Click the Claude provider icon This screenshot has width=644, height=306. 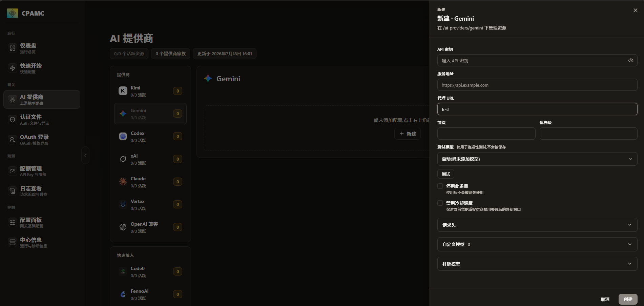tap(123, 182)
